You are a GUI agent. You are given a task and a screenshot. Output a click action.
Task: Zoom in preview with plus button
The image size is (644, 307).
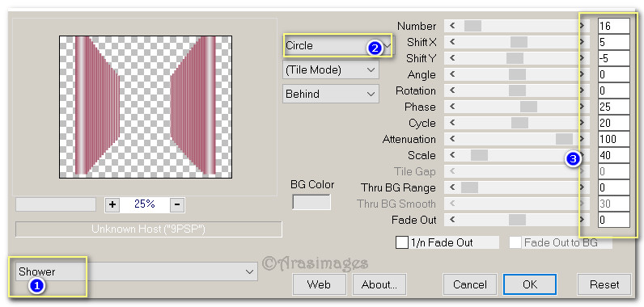click(x=112, y=204)
